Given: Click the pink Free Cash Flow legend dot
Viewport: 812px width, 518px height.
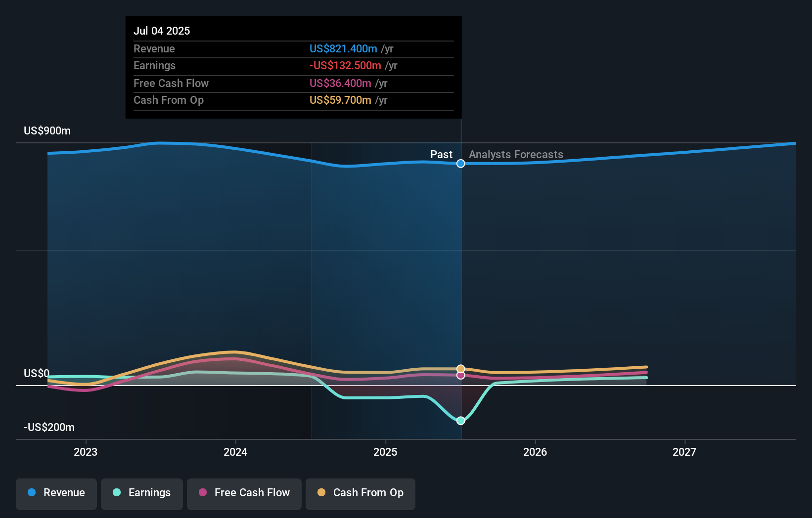Looking at the screenshot, I should (203, 493).
